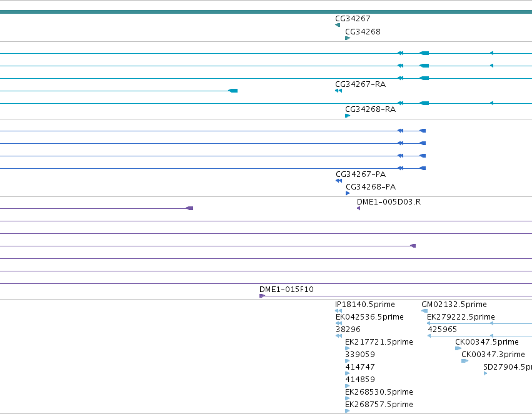The height and width of the screenshot is (414, 532).
Task: Select the CG34268-PA protein label
Action: coord(371,187)
